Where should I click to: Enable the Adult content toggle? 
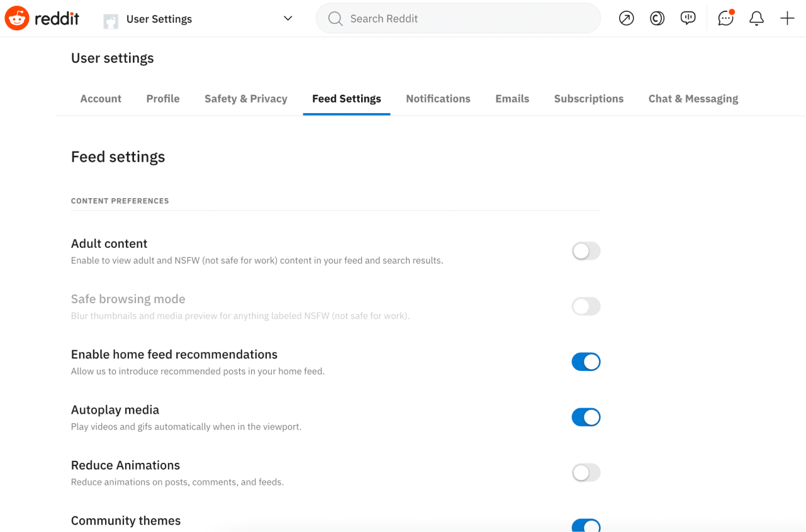point(586,252)
